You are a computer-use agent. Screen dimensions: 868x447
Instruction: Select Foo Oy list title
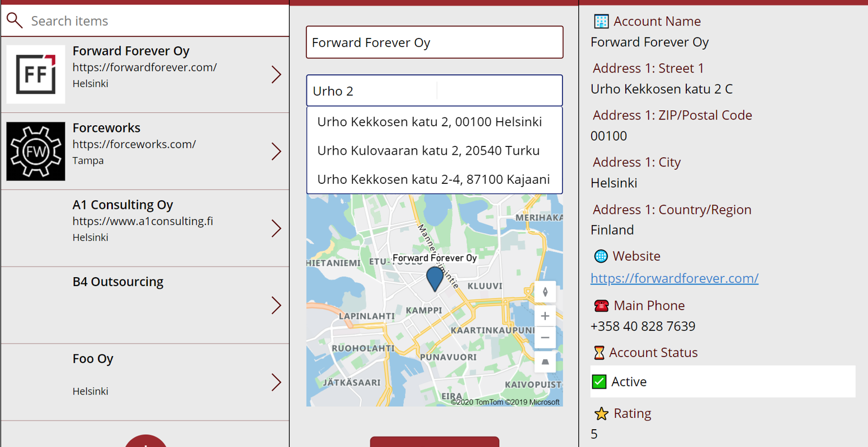pyautogui.click(x=93, y=359)
